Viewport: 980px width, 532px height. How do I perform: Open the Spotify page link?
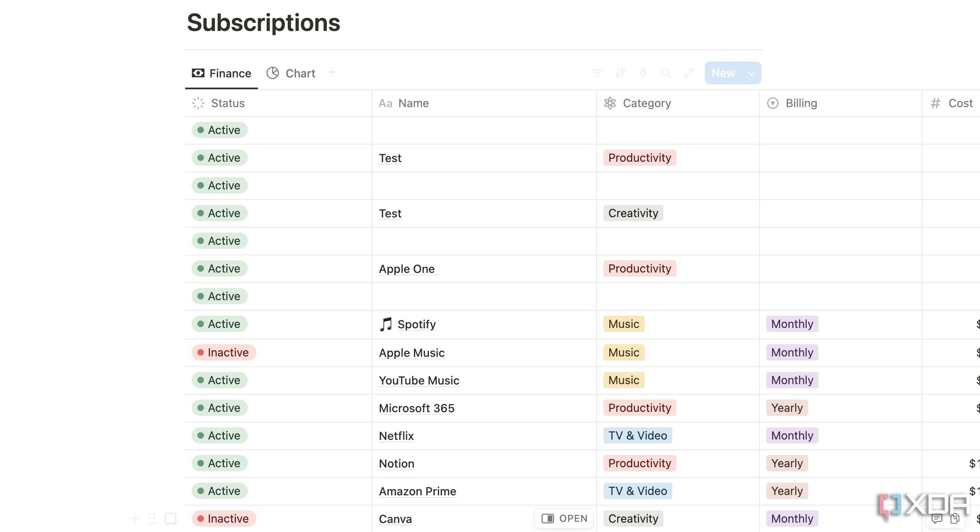pos(416,324)
